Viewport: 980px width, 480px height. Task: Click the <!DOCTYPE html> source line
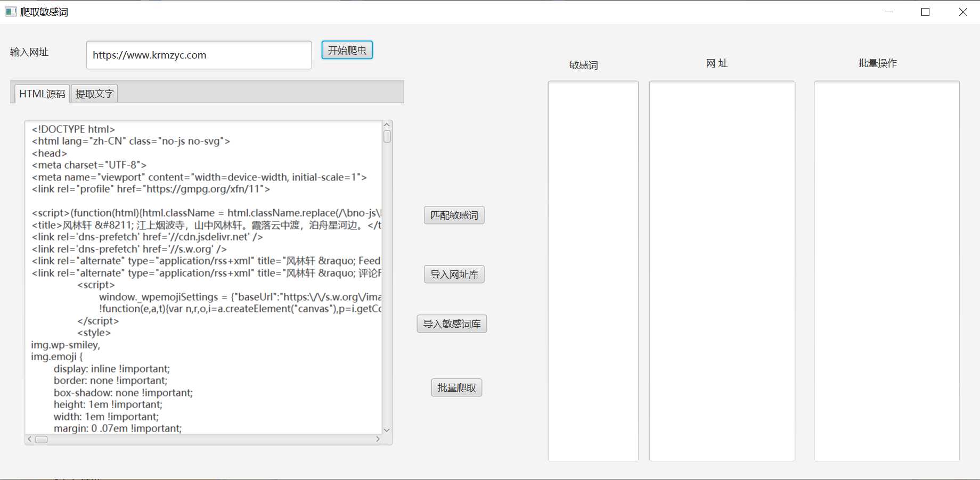pos(73,129)
